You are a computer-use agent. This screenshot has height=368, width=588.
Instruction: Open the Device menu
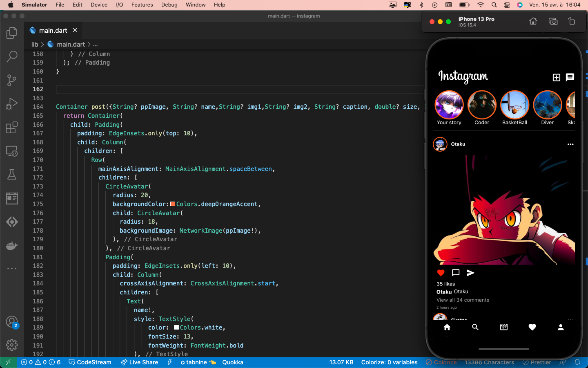pyautogui.click(x=99, y=5)
